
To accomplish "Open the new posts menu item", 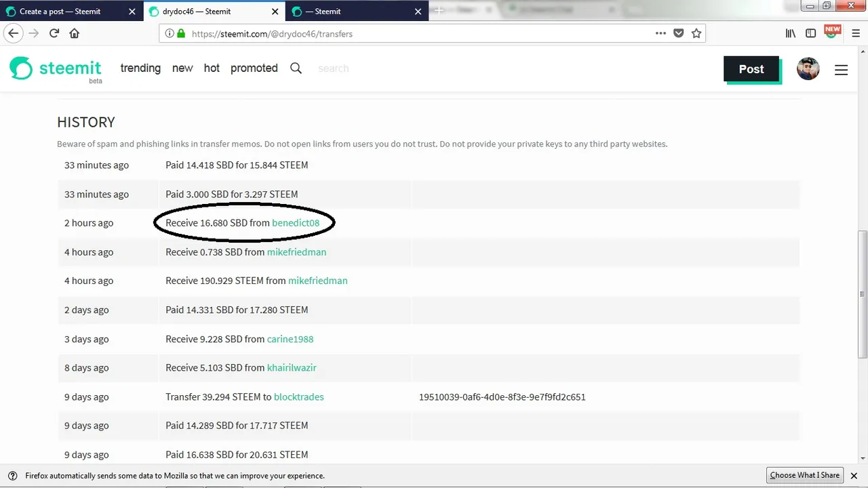I will point(182,68).
